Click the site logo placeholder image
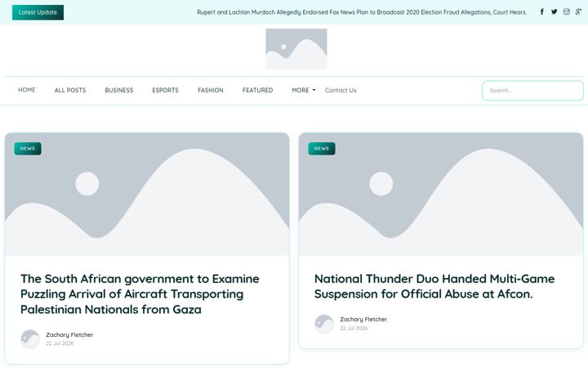 pyautogui.click(x=296, y=49)
